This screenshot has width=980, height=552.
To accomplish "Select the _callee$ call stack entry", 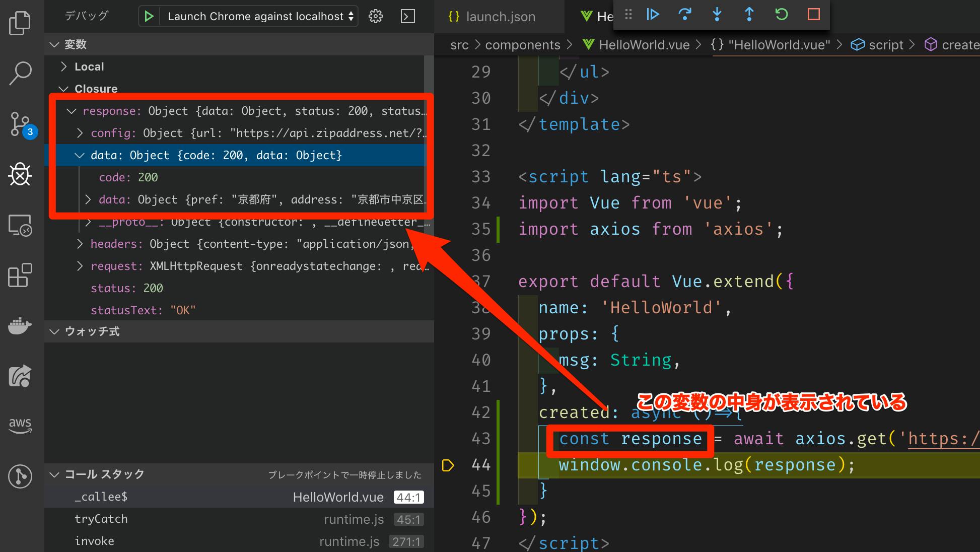I will (101, 497).
